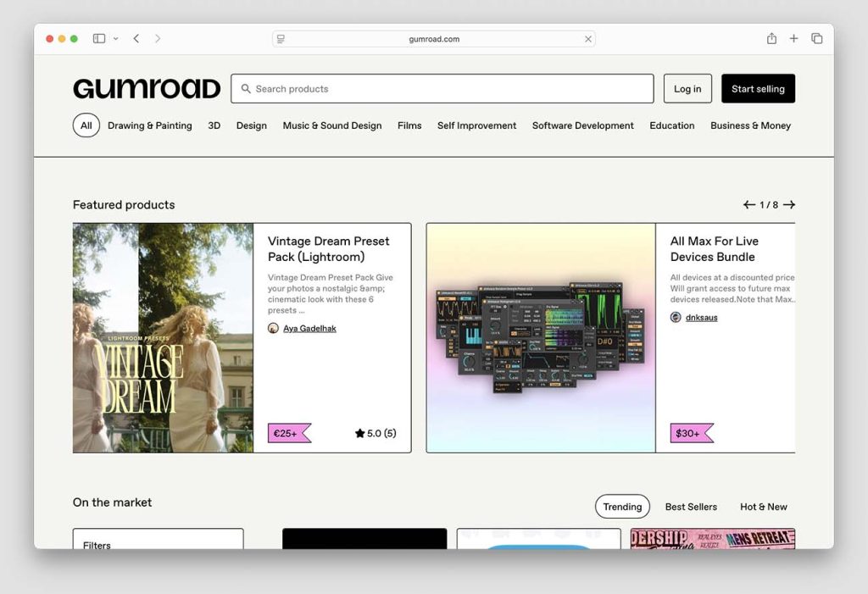
Task: Click the Safari sidebar toggle icon
Action: click(99, 39)
